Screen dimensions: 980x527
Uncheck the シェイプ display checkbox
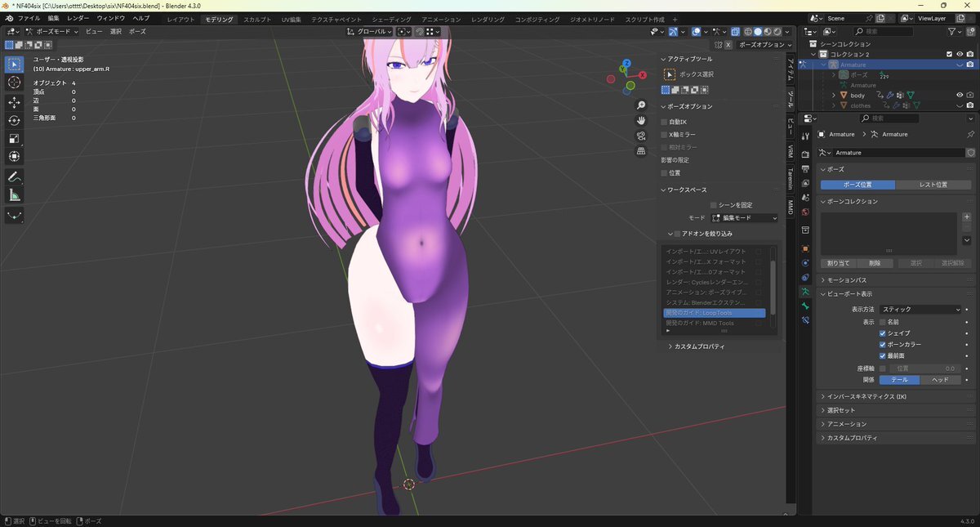tap(883, 333)
